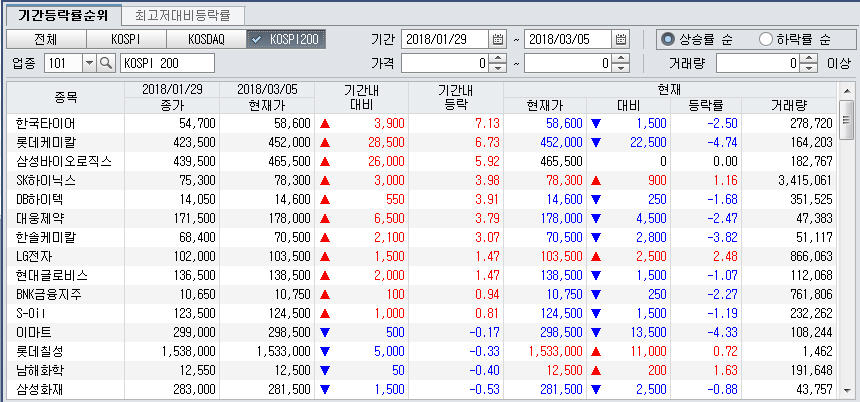The width and height of the screenshot is (860, 402).
Task: Adjust the minimum price stepper arrows
Action: click(497, 64)
